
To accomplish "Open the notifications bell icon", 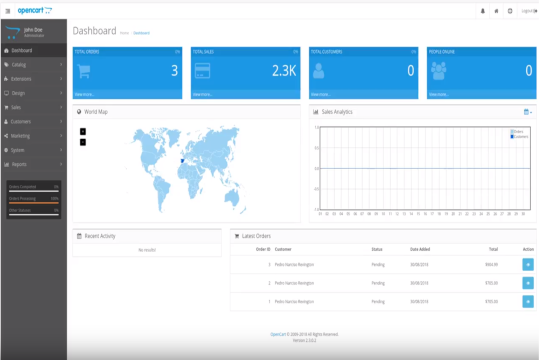I will click(x=482, y=11).
